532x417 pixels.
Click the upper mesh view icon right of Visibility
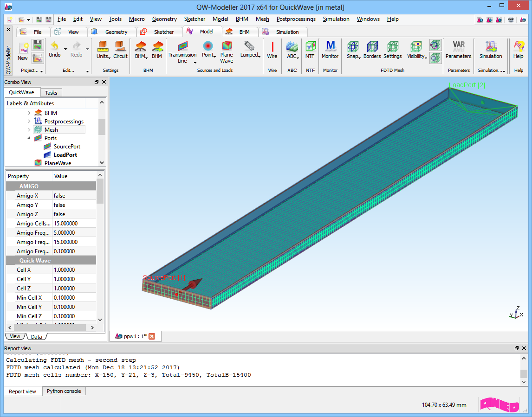coord(435,45)
